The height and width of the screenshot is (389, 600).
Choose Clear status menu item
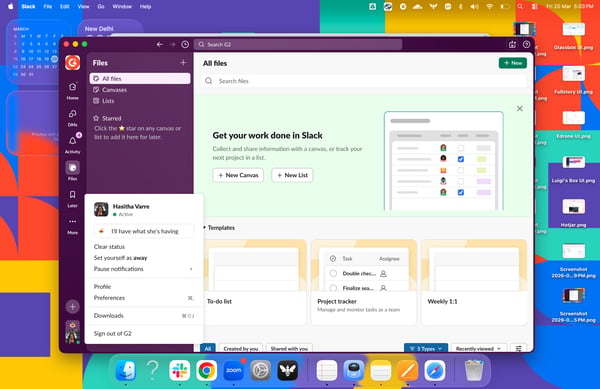click(143, 247)
